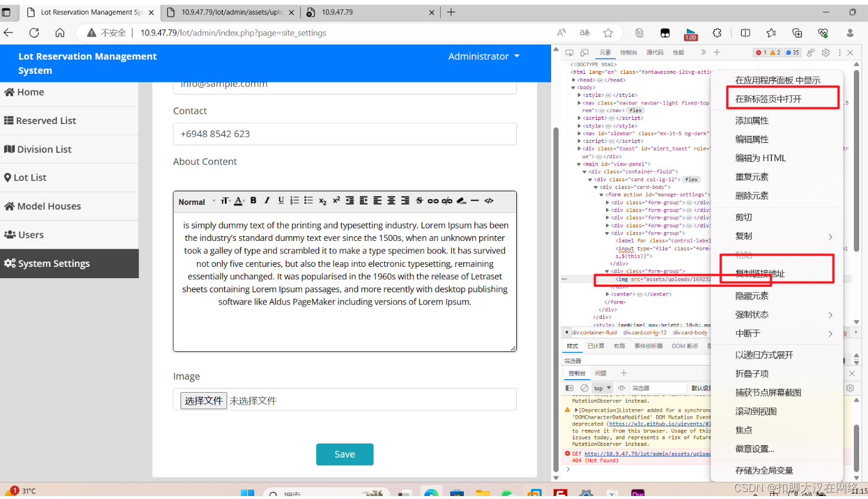
Task: Go to Model Houses page
Action: click(69, 206)
